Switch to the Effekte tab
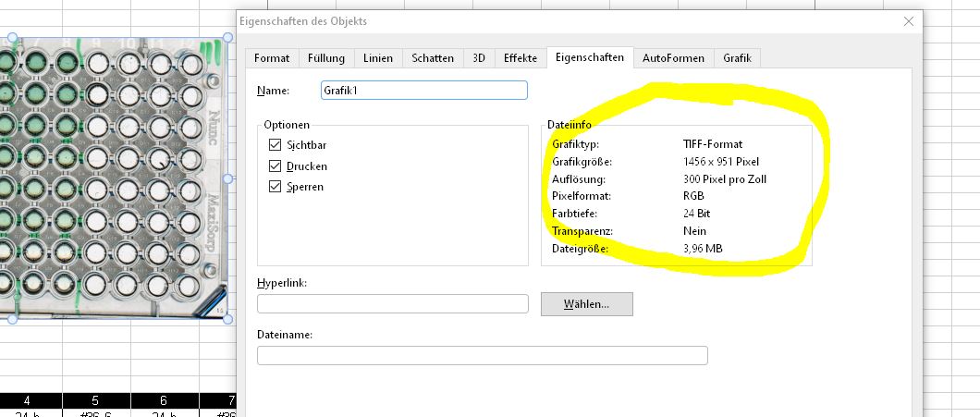 (521, 58)
